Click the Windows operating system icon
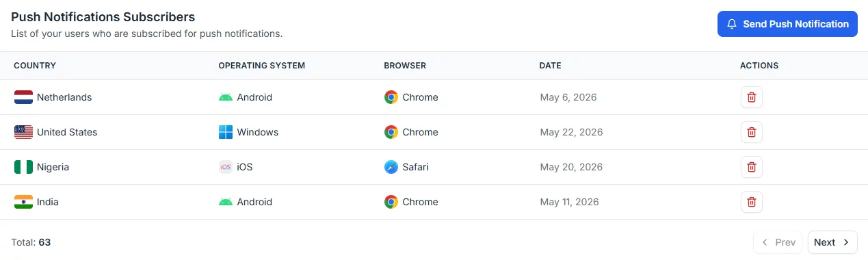Viewport: 868px width, 260px height. point(226,132)
